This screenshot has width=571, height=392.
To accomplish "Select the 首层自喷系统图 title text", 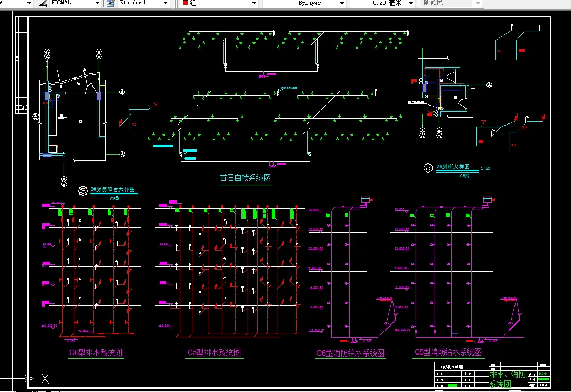I will pyautogui.click(x=245, y=178).
